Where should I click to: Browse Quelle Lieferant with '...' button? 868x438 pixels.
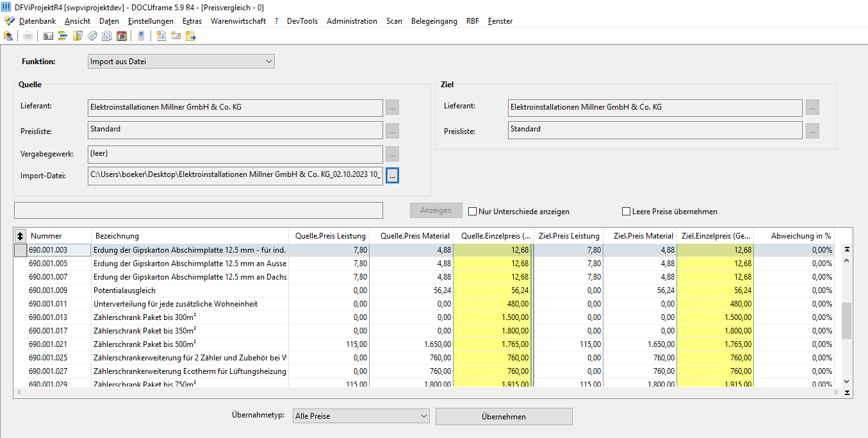pyautogui.click(x=393, y=108)
